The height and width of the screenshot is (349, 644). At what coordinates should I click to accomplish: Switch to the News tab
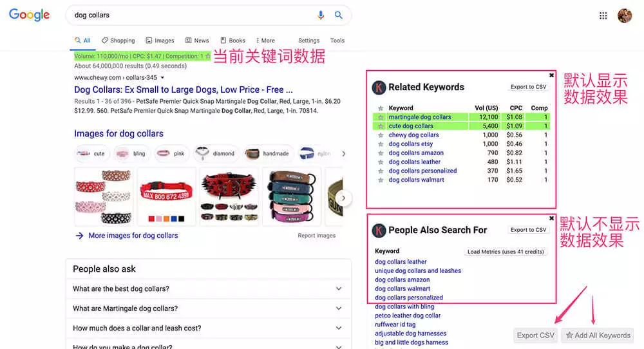point(196,40)
